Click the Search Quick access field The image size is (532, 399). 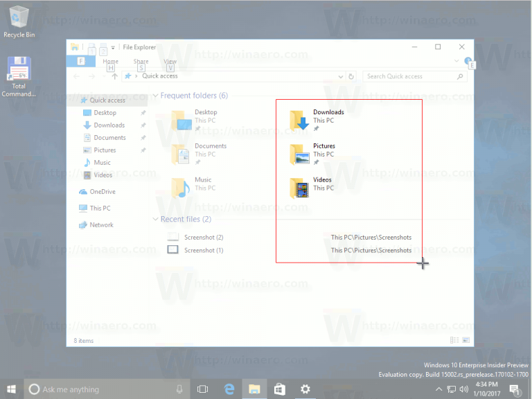[x=415, y=76]
